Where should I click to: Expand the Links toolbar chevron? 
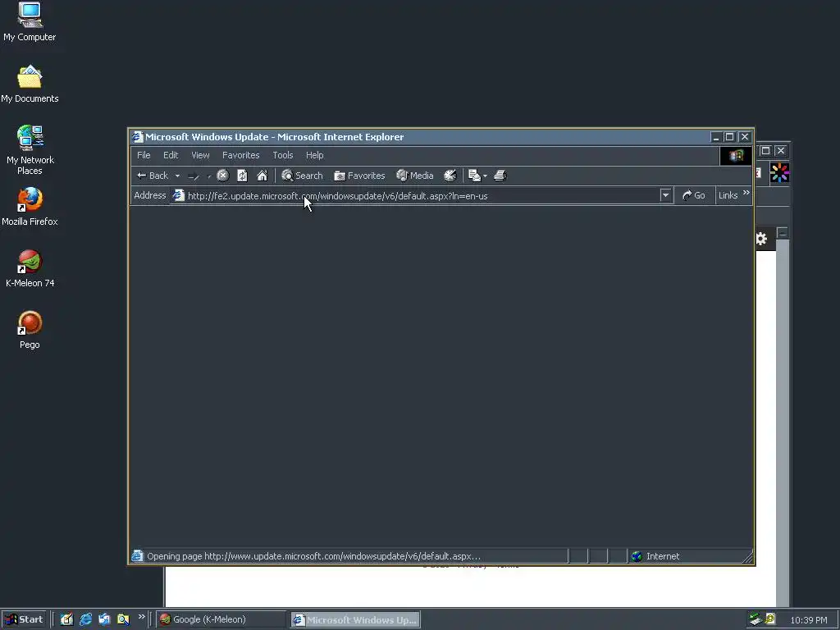tap(746, 193)
